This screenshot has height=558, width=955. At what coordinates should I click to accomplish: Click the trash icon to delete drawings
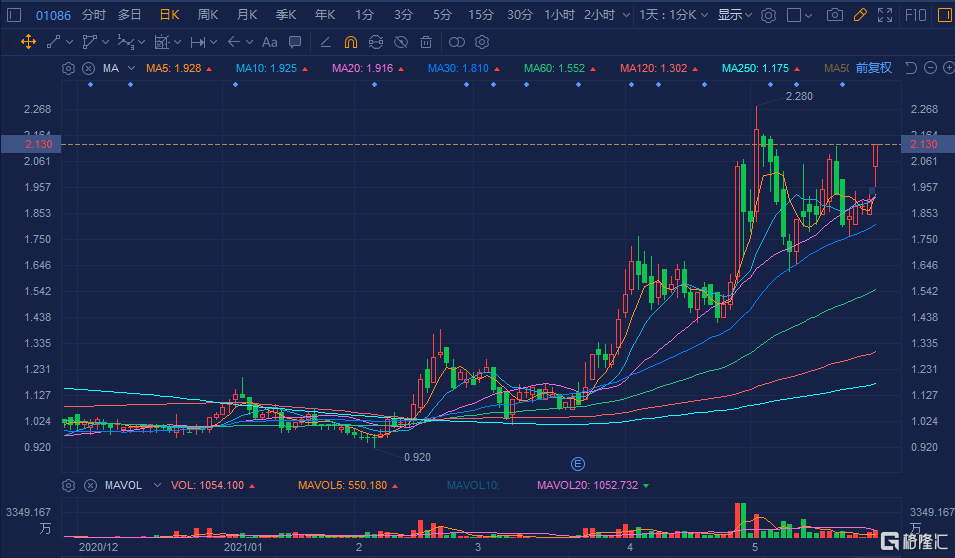pos(426,42)
